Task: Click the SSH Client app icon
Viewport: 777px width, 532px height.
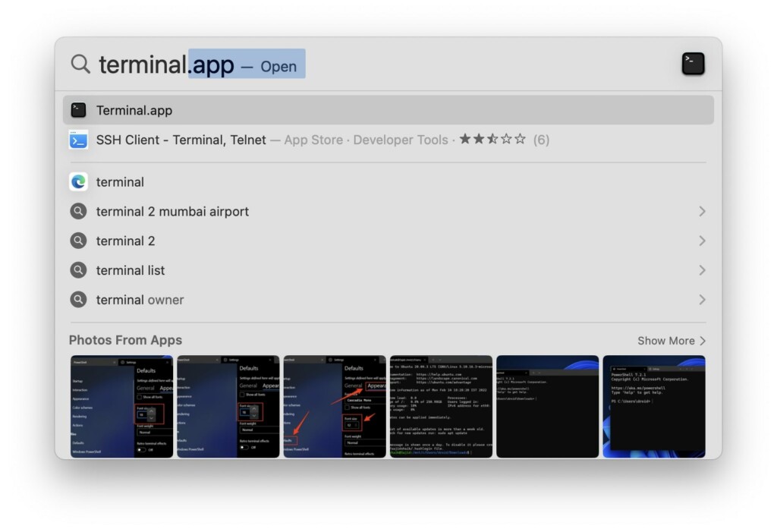Action: [x=79, y=140]
